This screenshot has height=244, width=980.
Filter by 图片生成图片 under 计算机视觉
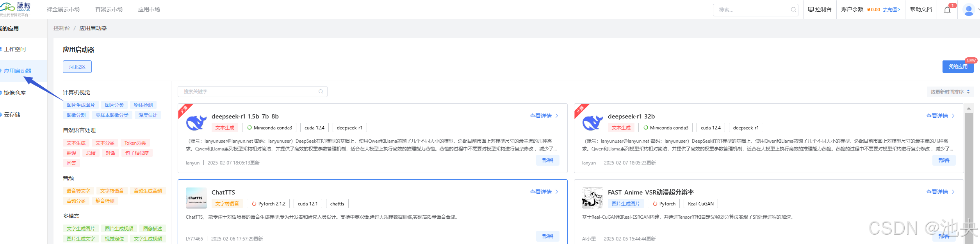coord(81,105)
